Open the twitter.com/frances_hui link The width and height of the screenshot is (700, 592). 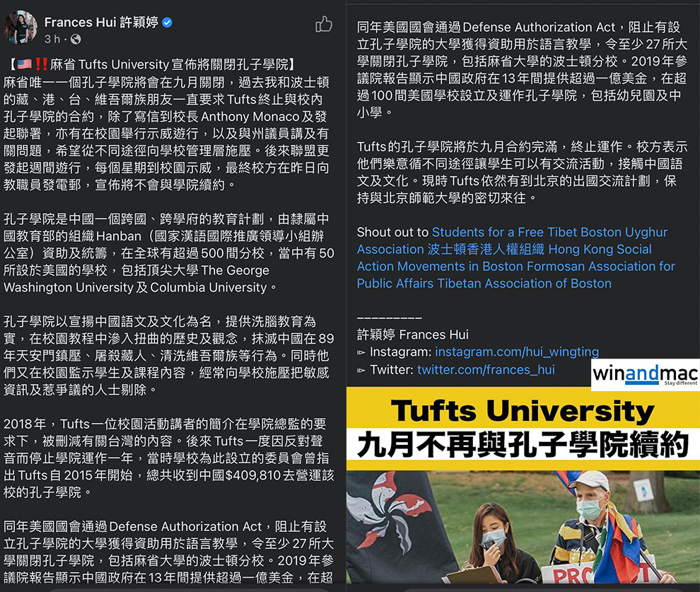coord(485,369)
